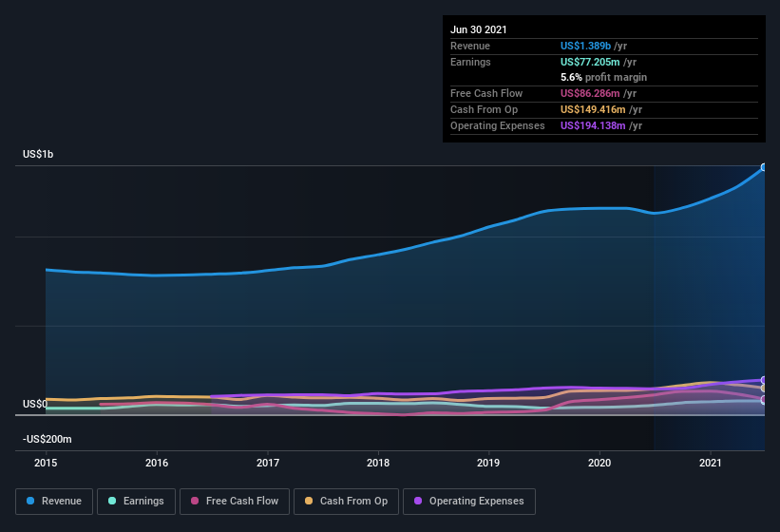The image size is (780, 532).
Task: Toggle the Free Cash Flow legend button
Action: pos(235,502)
